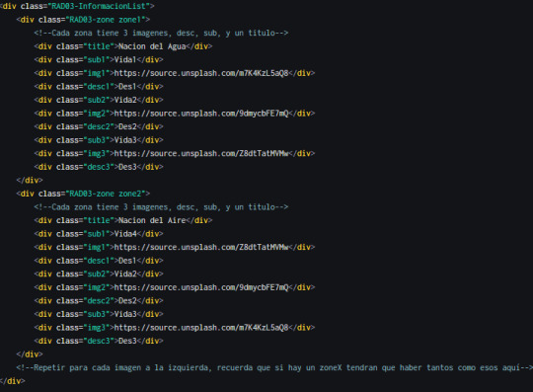Click the "RAD03-zone zone2" class string

pos(105,194)
